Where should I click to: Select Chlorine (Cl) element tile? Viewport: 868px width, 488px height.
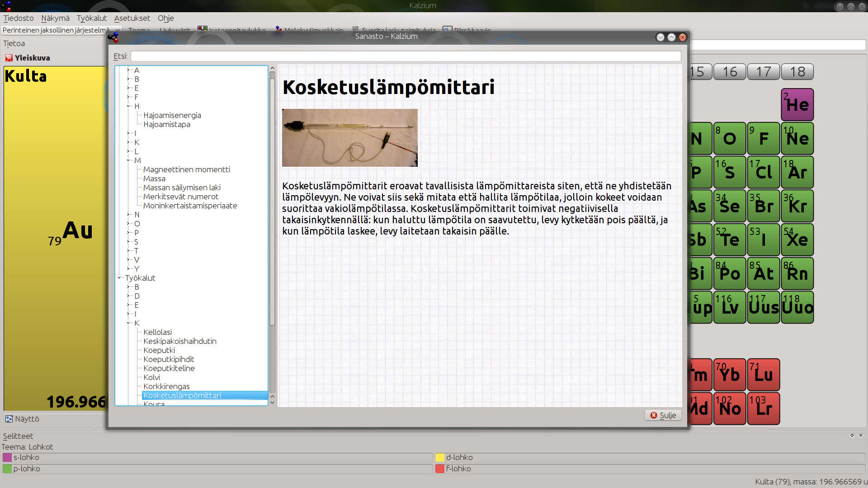pos(764,172)
